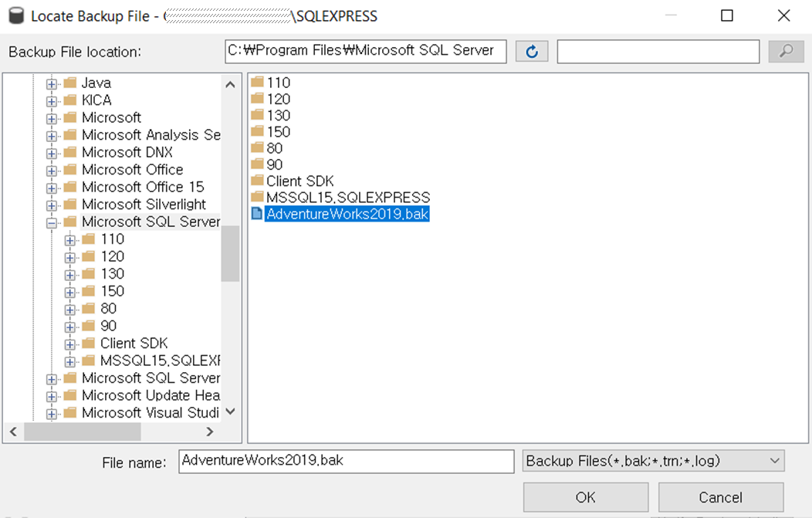Expand the Microsoft Visual Studi tree node
This screenshot has height=518, width=812.
point(51,413)
